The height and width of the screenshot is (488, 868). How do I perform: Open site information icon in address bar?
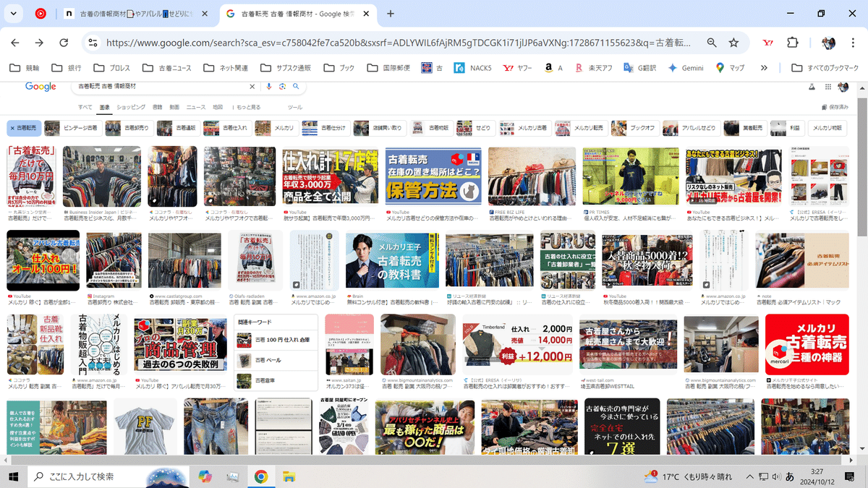click(92, 43)
